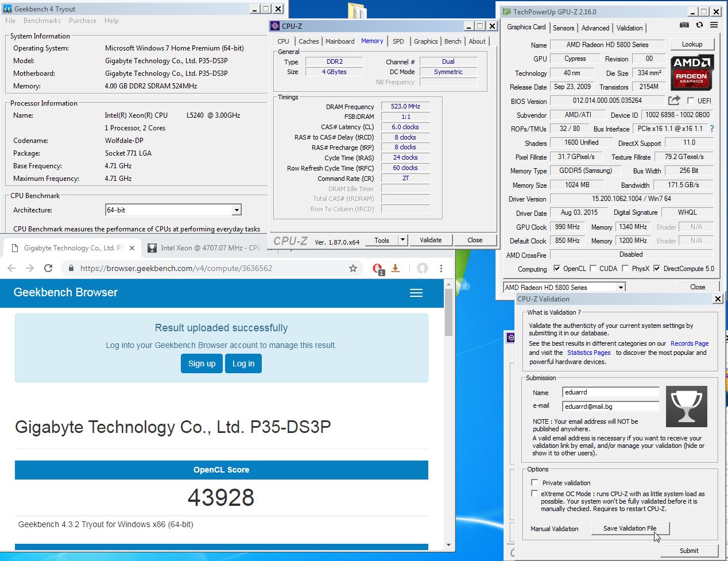This screenshot has width=728, height=561.
Task: Click the Log in button
Action: click(x=243, y=363)
